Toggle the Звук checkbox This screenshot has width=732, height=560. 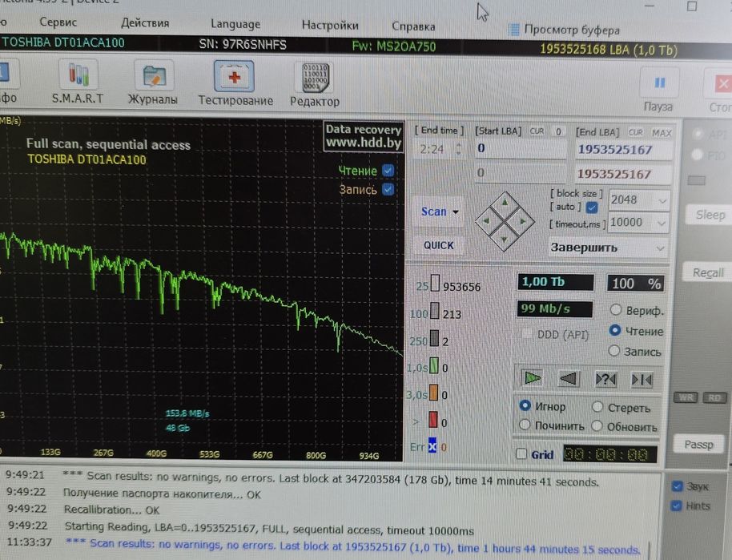(x=677, y=486)
